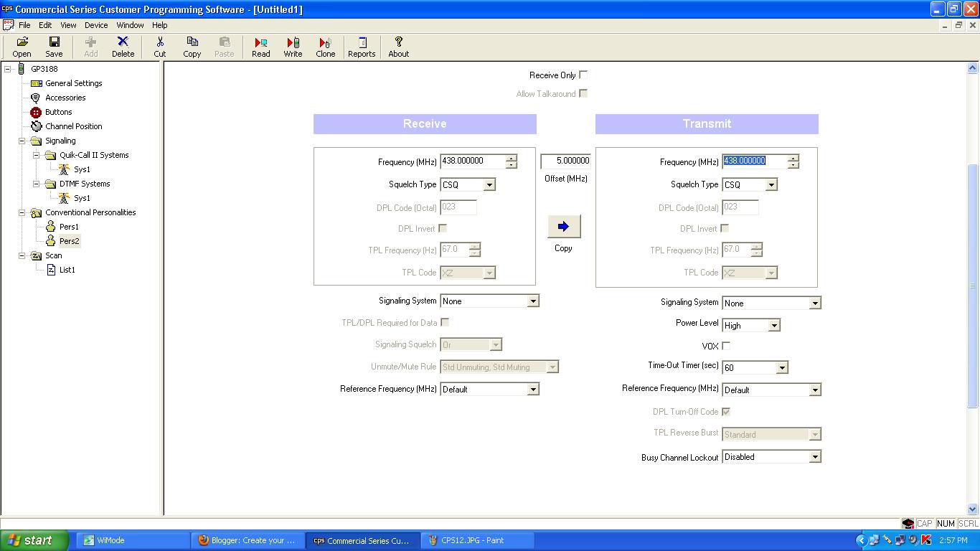Open the Transmit Squelch Type dropdown

pyautogui.click(x=771, y=184)
